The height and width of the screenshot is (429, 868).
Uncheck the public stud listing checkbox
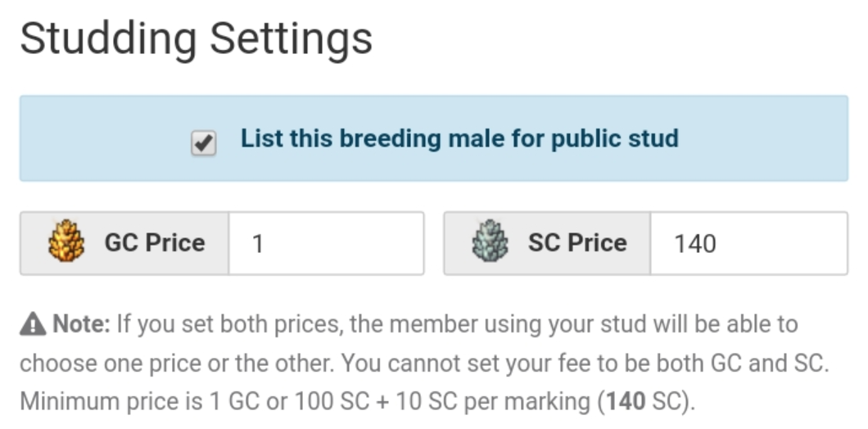pyautogui.click(x=203, y=144)
